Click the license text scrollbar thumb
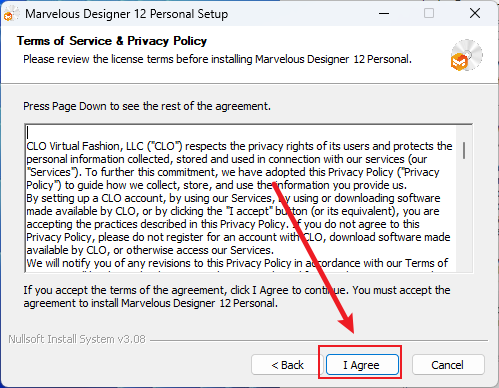Image resolution: width=499 pixels, height=388 pixels. (x=464, y=150)
